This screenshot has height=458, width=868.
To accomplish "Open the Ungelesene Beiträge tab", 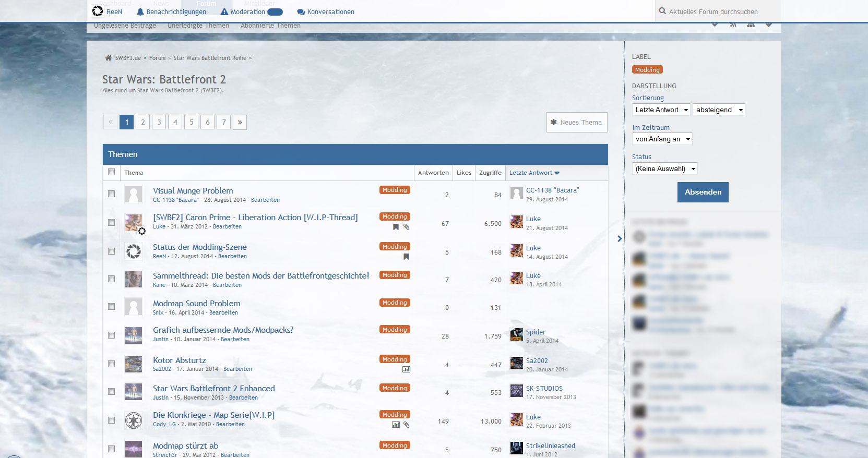I will point(125,26).
